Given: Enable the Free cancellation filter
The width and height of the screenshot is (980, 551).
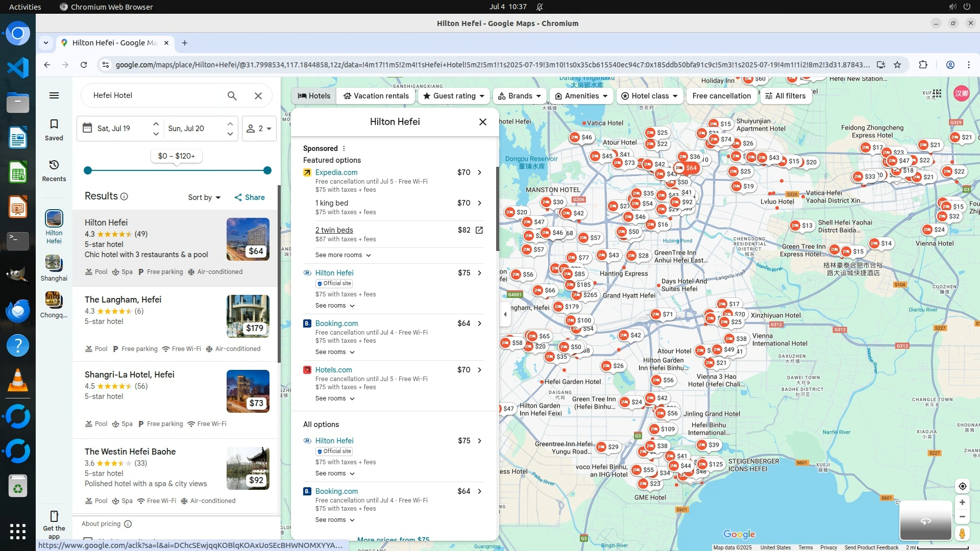Looking at the screenshot, I should click(x=721, y=96).
